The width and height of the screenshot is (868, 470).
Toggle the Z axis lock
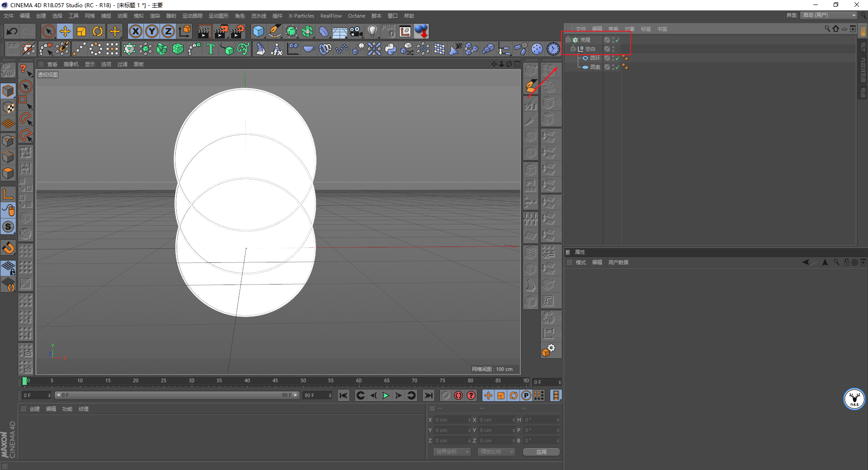pyautogui.click(x=168, y=31)
